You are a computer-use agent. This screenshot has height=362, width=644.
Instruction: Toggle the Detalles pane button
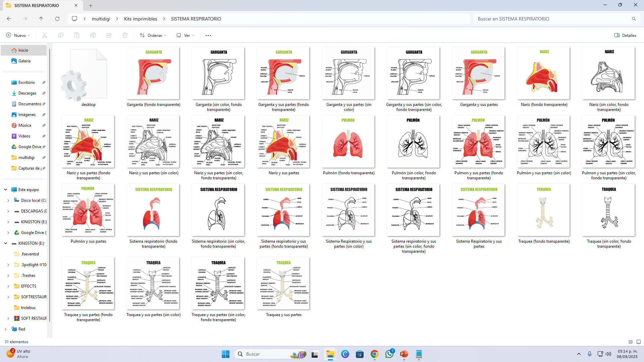click(x=625, y=35)
